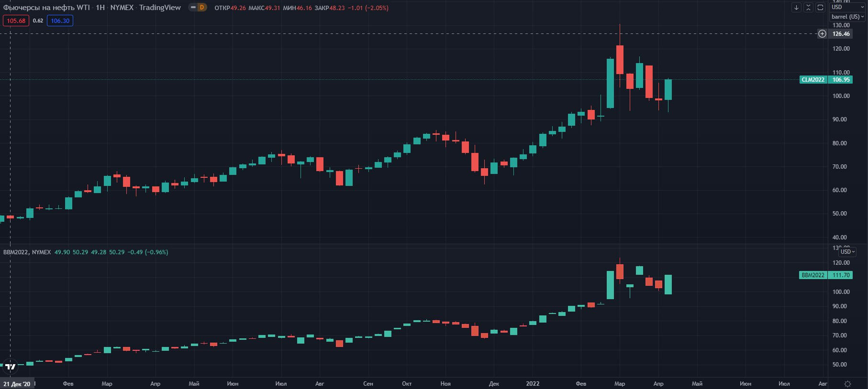Image resolution: width=868 pixels, height=389 pixels.
Task: Select the WTI futures symbol title
Action: [x=92, y=8]
